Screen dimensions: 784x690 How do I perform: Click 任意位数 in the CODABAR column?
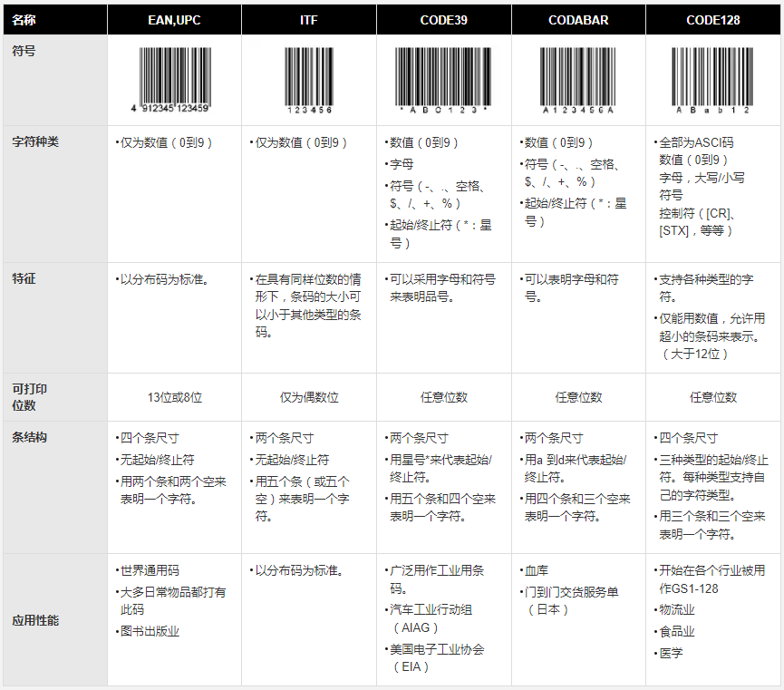pyautogui.click(x=578, y=397)
